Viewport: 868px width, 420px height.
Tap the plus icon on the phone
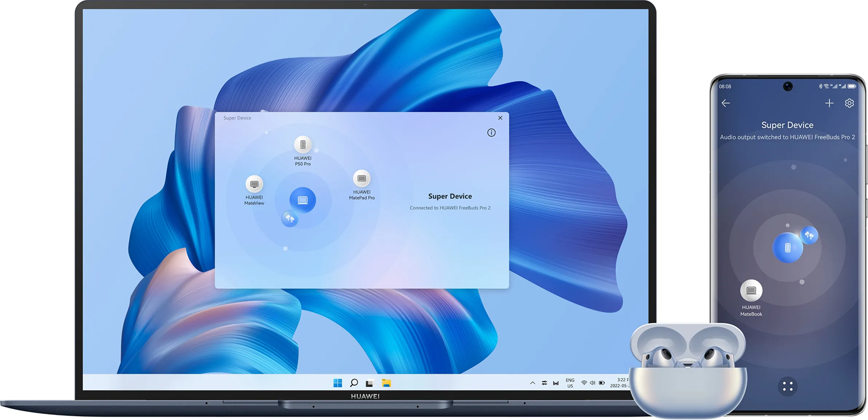(x=829, y=103)
